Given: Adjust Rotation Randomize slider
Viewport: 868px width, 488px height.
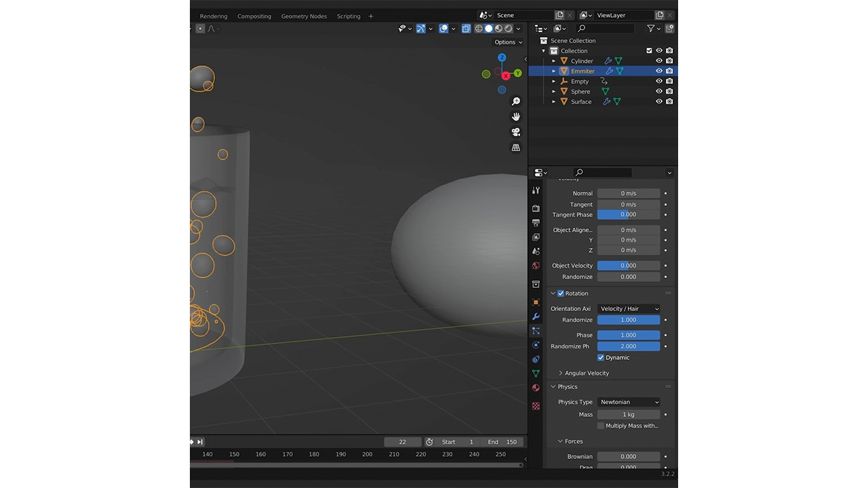Looking at the screenshot, I should [629, 320].
